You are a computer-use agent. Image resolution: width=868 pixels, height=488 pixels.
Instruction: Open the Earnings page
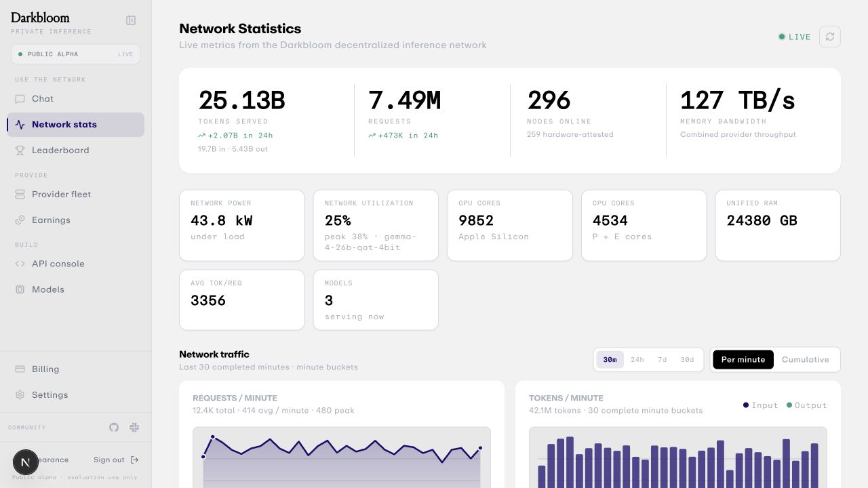point(76,220)
